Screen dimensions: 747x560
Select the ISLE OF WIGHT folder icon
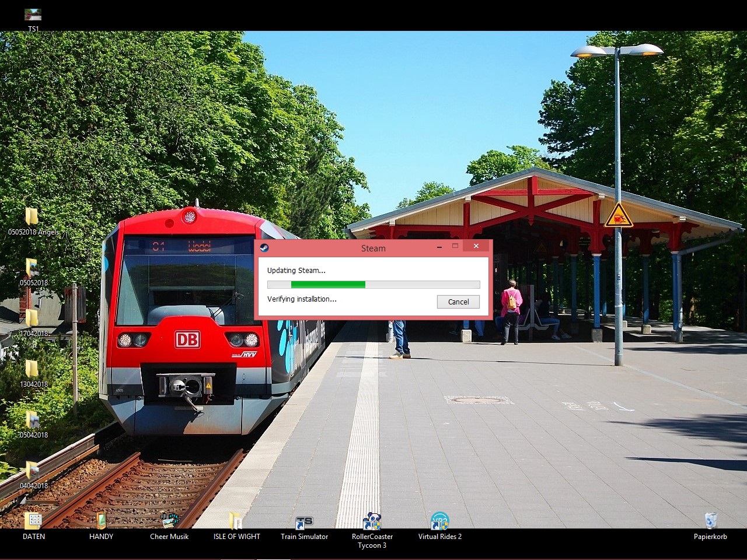pos(235,521)
